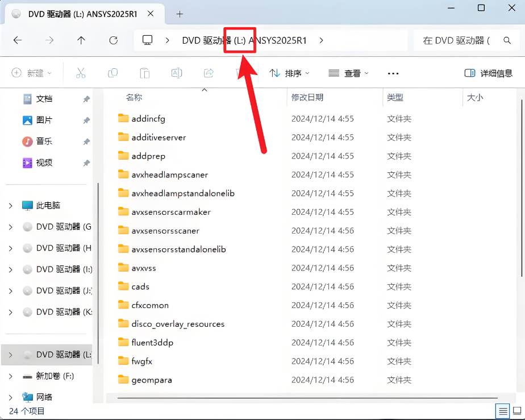Click chevron before DVD 驱动器 in address bar
Image resolution: width=525 pixels, height=420 pixels.
click(x=168, y=40)
